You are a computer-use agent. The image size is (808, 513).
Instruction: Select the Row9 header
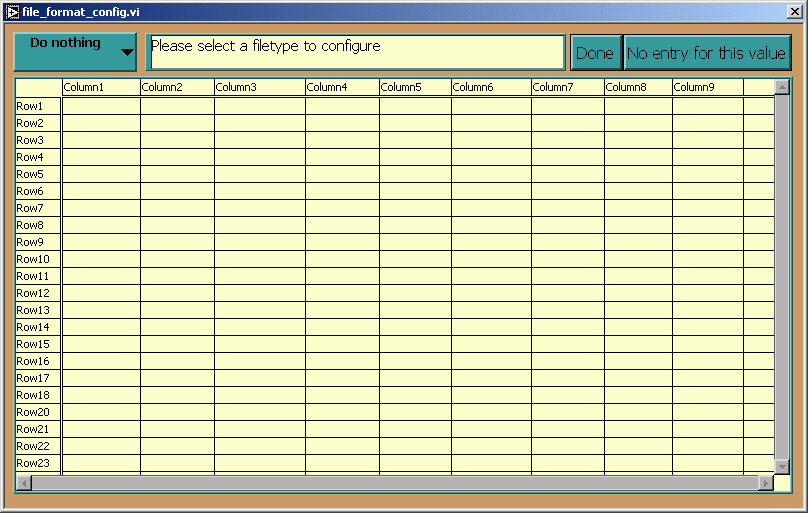38,242
